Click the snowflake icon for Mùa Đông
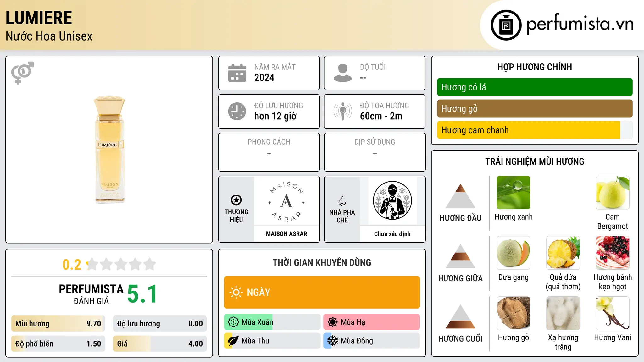 (333, 341)
